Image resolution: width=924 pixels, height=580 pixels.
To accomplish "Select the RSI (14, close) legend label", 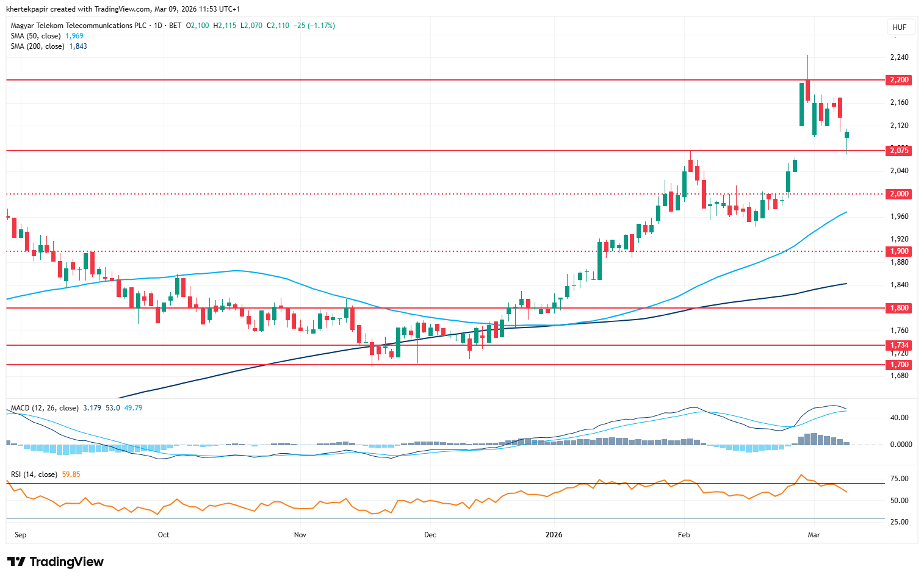I will pyautogui.click(x=34, y=474).
